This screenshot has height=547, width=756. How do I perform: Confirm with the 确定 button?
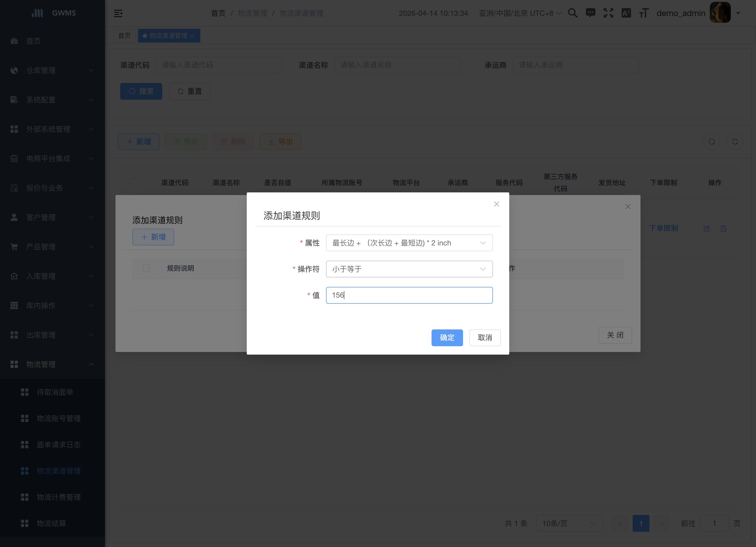447,338
